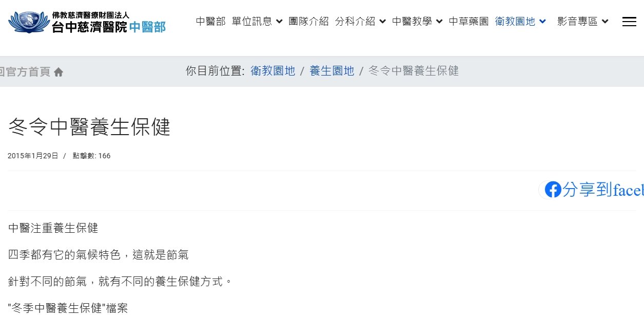Screen dimensions: 644x315
Task: Click the 衛教園地 breadcrumb link
Action: [272, 71]
